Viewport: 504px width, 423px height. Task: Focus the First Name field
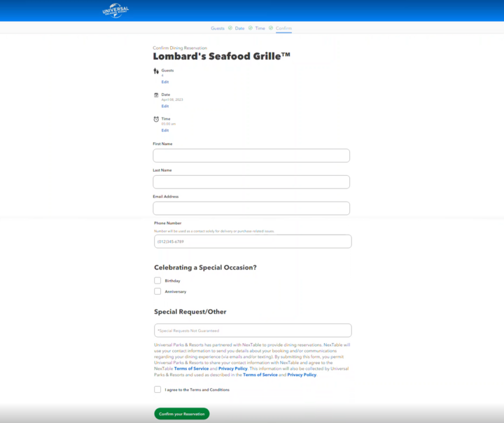pos(251,155)
